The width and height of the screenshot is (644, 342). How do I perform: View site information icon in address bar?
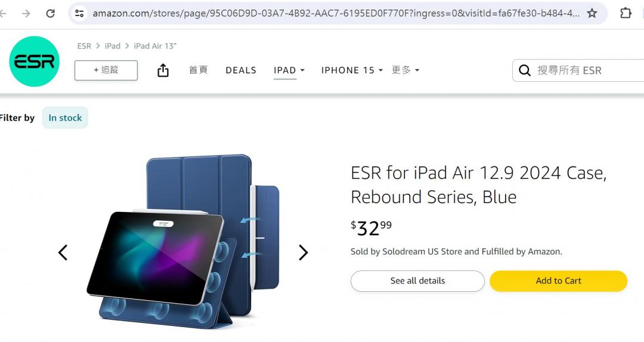pos(80,13)
